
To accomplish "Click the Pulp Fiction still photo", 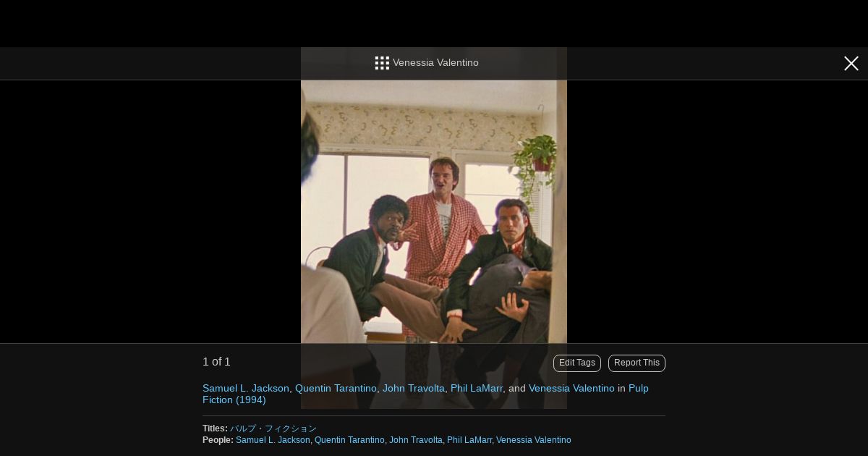I will pos(434,228).
